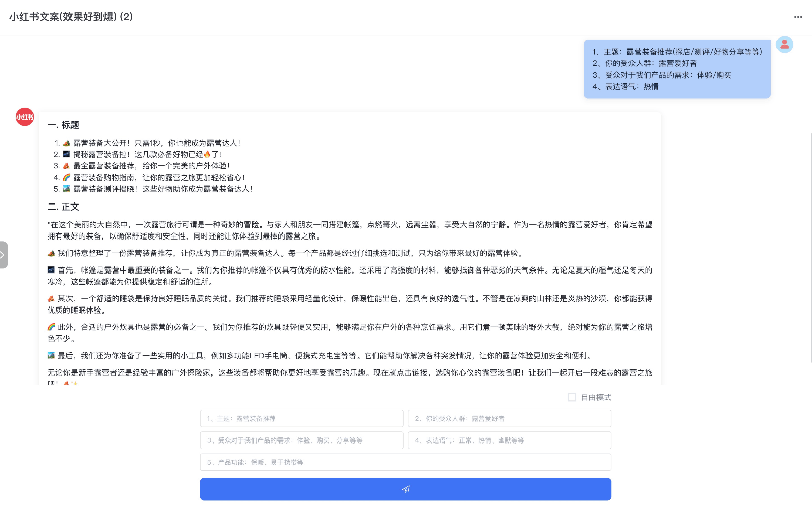Screen dimensions: 812x511
Task: Open the three-dot options menu
Action: (x=797, y=17)
